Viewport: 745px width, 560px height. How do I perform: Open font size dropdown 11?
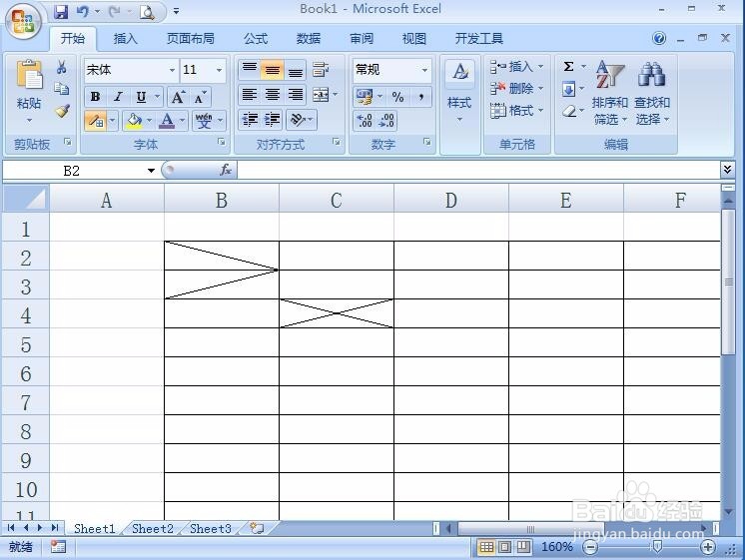click(219, 70)
